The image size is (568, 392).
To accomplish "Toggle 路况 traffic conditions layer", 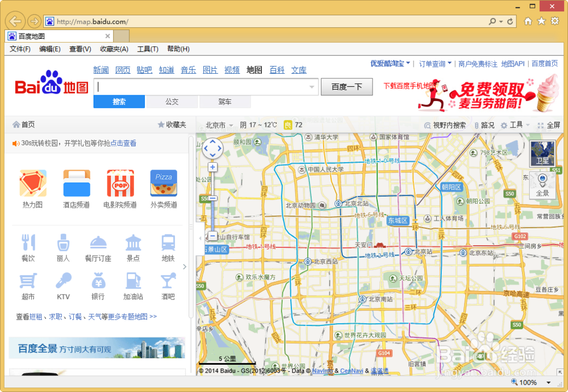I will tap(485, 125).
